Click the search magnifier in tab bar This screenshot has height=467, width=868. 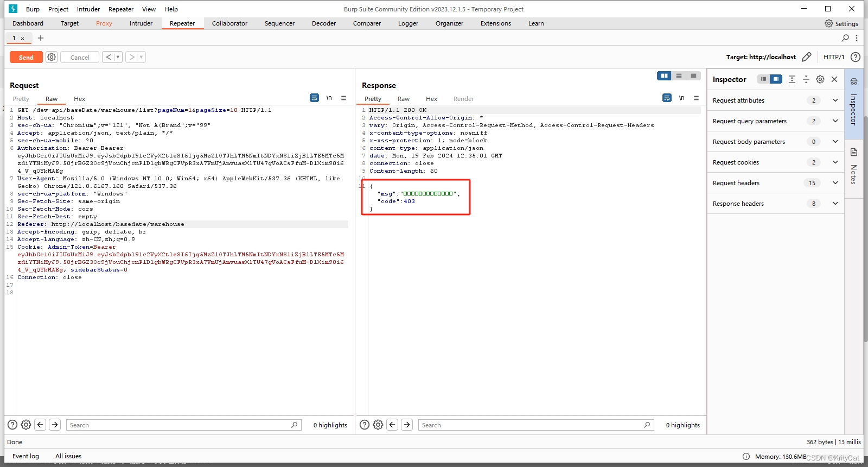(845, 38)
